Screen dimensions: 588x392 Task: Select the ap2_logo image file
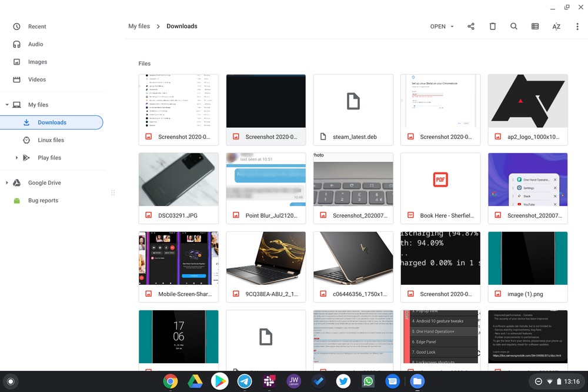click(x=527, y=109)
